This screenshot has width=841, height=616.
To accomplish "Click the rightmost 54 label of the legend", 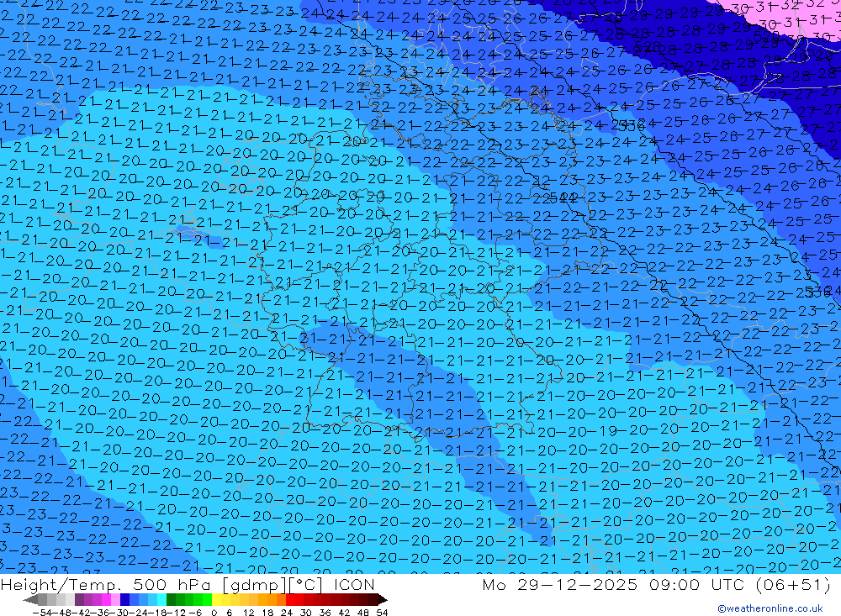I will [382, 613].
